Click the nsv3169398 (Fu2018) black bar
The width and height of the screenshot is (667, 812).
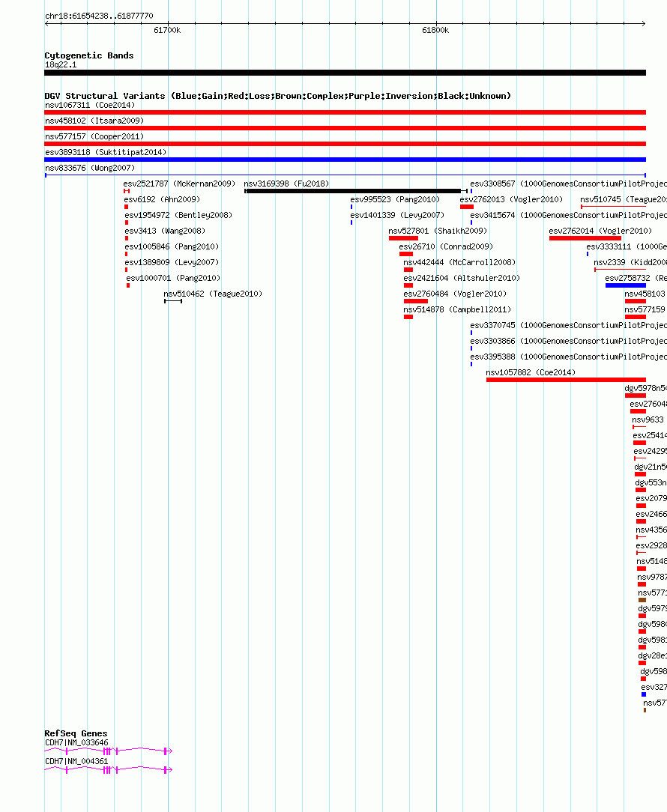[355, 191]
